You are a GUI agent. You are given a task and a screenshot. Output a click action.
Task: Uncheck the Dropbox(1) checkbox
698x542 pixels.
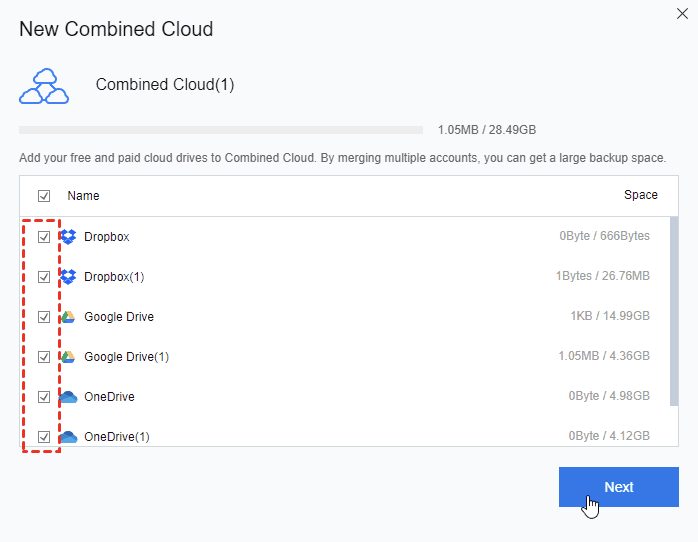click(x=44, y=277)
